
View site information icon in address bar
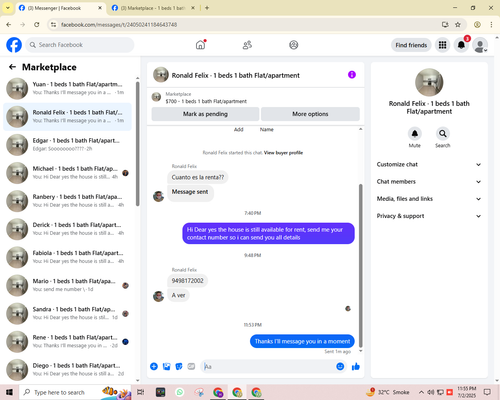(53, 24)
